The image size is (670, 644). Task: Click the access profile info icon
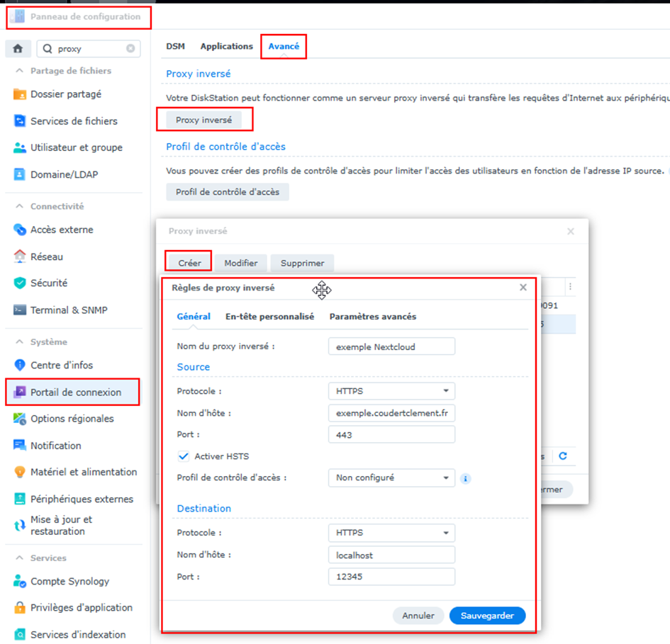(466, 478)
